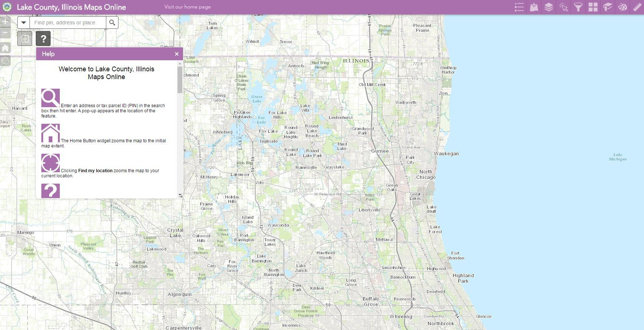Toggle the Help question mark widget

click(x=43, y=38)
